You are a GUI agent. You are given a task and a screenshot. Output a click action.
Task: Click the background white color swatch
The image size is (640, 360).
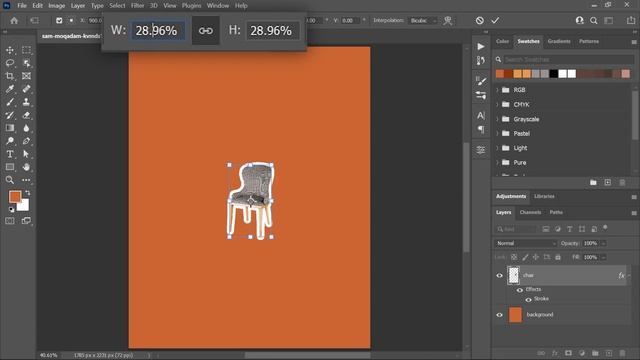pos(24,206)
